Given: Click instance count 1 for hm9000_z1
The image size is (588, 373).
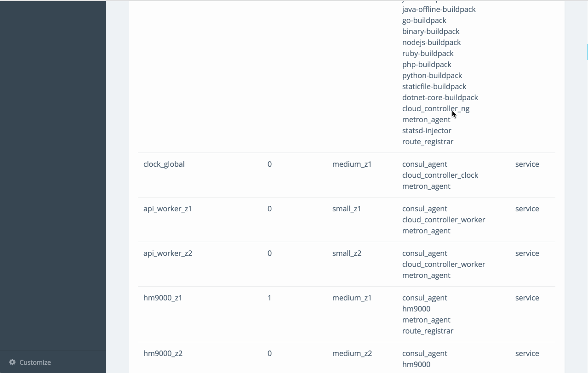Looking at the screenshot, I should pyautogui.click(x=269, y=298).
